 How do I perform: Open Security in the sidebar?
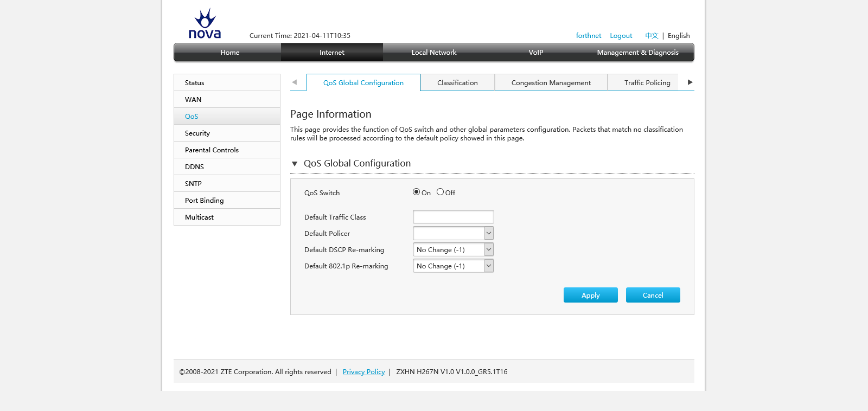(x=227, y=133)
